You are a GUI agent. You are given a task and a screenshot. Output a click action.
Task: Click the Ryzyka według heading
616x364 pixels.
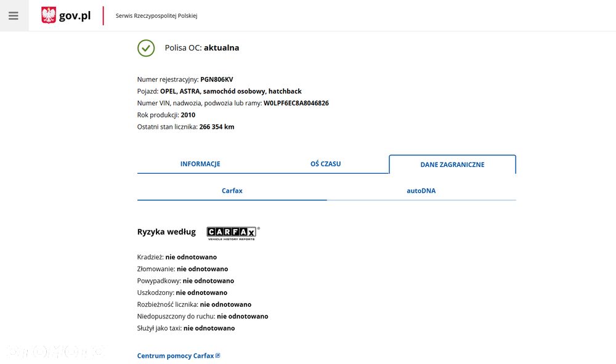pyautogui.click(x=166, y=232)
